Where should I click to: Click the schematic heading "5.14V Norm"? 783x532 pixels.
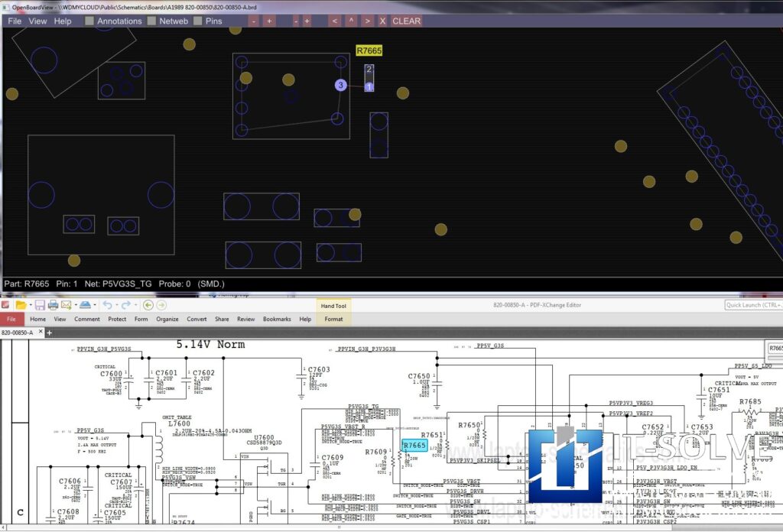(210, 345)
